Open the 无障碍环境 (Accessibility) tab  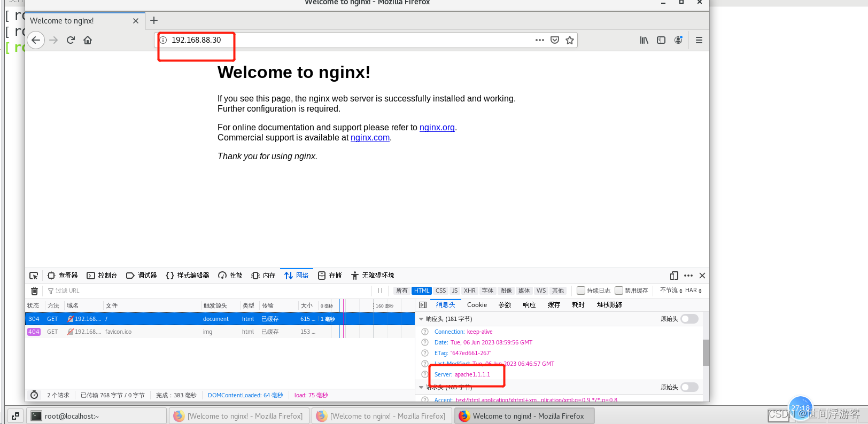[x=373, y=276]
